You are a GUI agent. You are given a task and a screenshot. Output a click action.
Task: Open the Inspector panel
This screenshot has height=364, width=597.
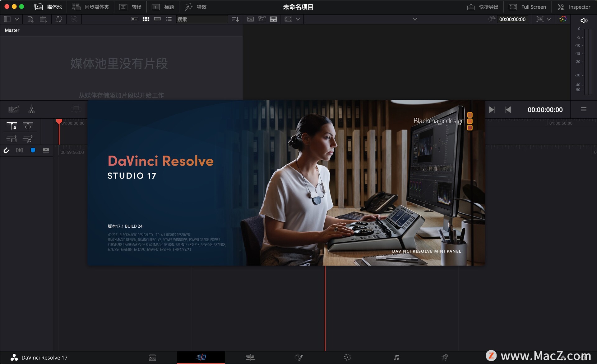574,7
